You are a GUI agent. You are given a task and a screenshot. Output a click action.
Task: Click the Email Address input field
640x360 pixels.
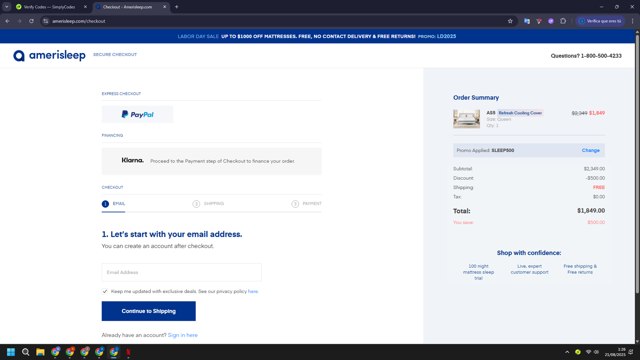[182, 272]
